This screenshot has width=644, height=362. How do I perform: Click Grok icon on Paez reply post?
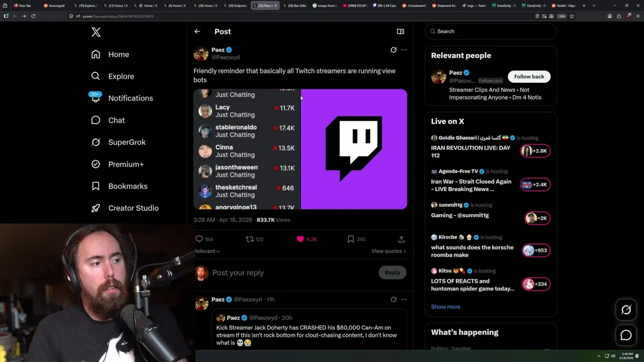pos(393,299)
